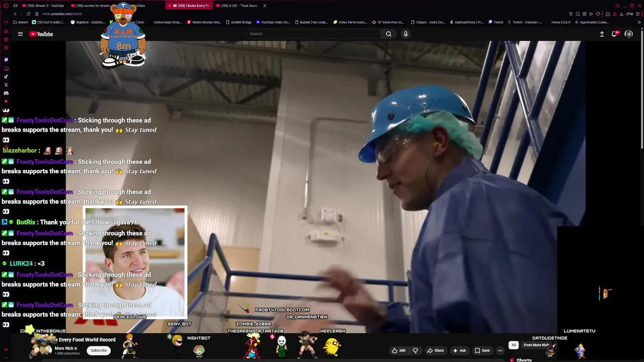Open the YouTube notifications bell

[614, 34]
